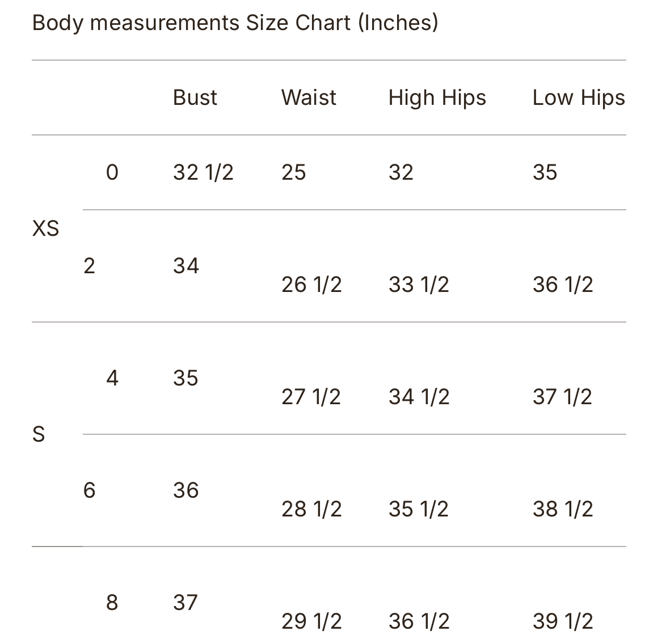This screenshot has height=644, width=649.
Task: Click the waist value 25
Action: (x=294, y=172)
